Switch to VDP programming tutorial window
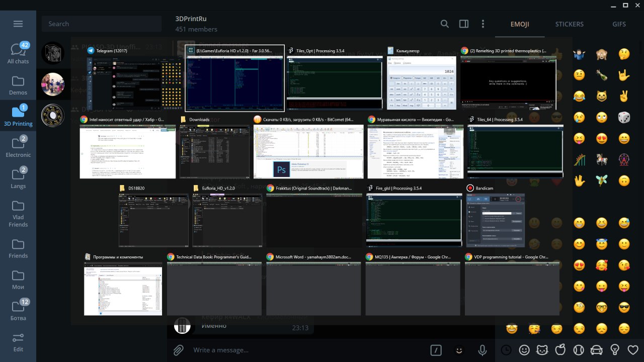This screenshot has height=362, width=644. coord(512,284)
